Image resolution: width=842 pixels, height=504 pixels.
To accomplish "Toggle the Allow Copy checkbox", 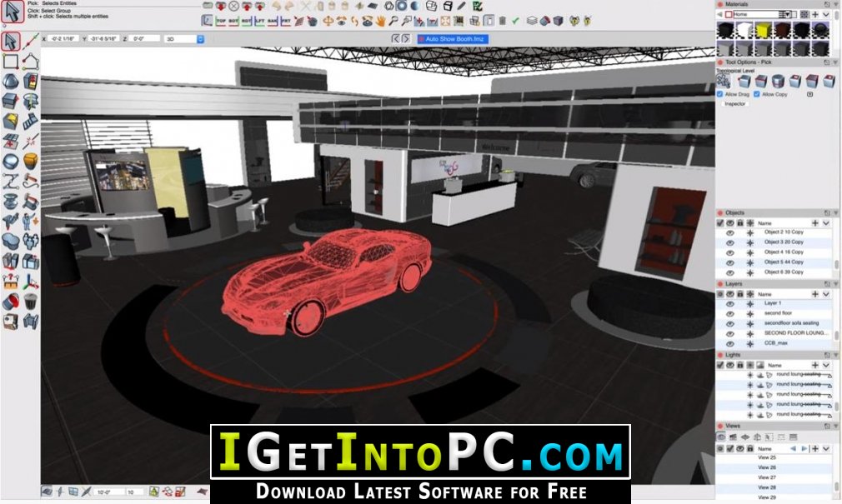I will [758, 94].
